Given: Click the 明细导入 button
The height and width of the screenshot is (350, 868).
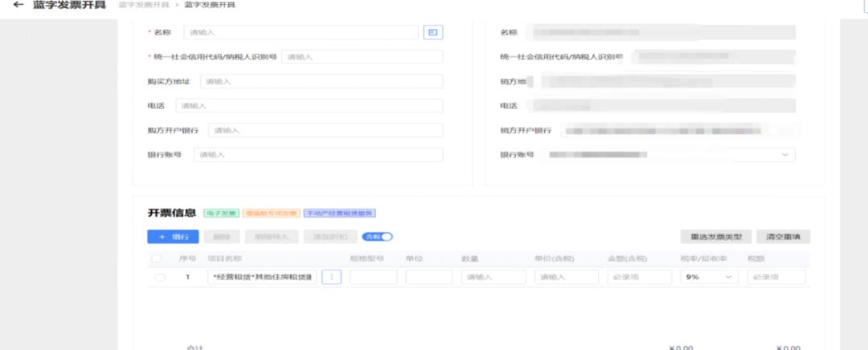Looking at the screenshot, I should pyautogui.click(x=272, y=237).
